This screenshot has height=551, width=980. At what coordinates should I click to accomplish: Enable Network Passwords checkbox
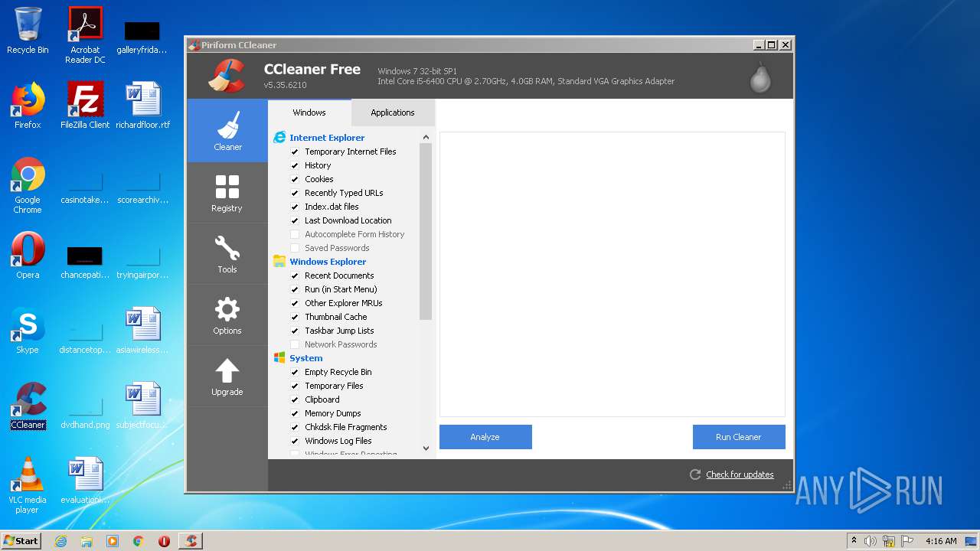click(295, 344)
